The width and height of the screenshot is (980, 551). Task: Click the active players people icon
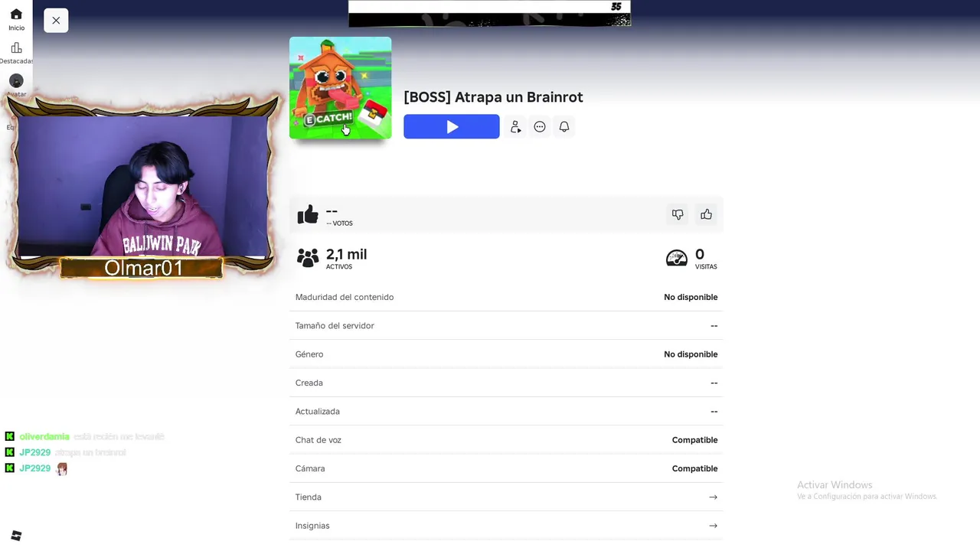(308, 258)
